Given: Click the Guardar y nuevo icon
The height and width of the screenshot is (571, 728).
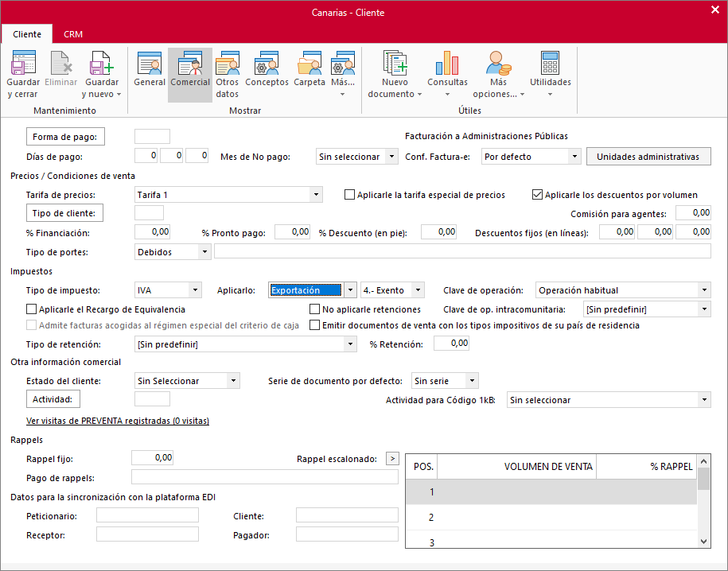Looking at the screenshot, I should (x=102, y=63).
